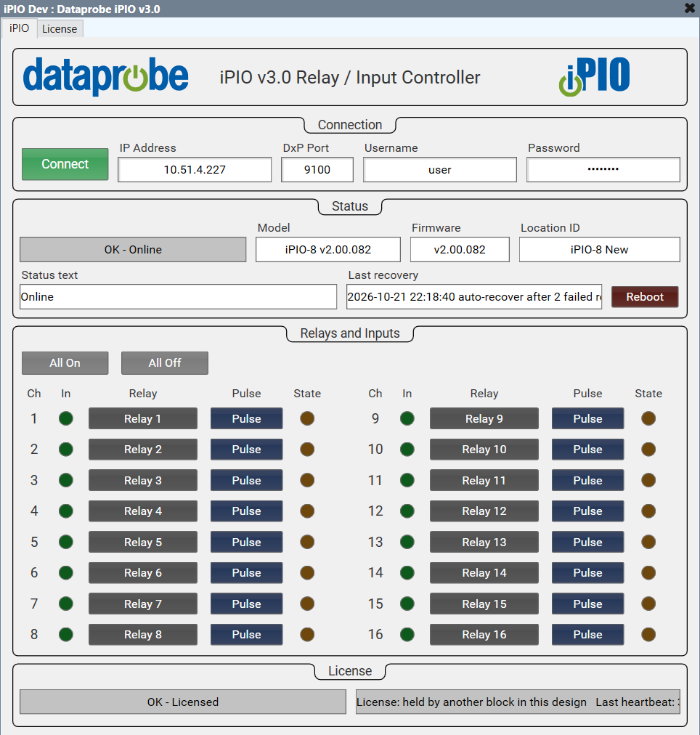The image size is (700, 735).
Task: Click the DxP Port field 9100
Action: 317,170
